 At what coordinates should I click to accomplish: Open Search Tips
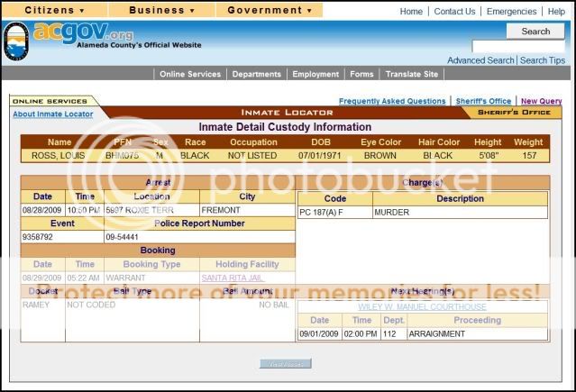pos(543,60)
